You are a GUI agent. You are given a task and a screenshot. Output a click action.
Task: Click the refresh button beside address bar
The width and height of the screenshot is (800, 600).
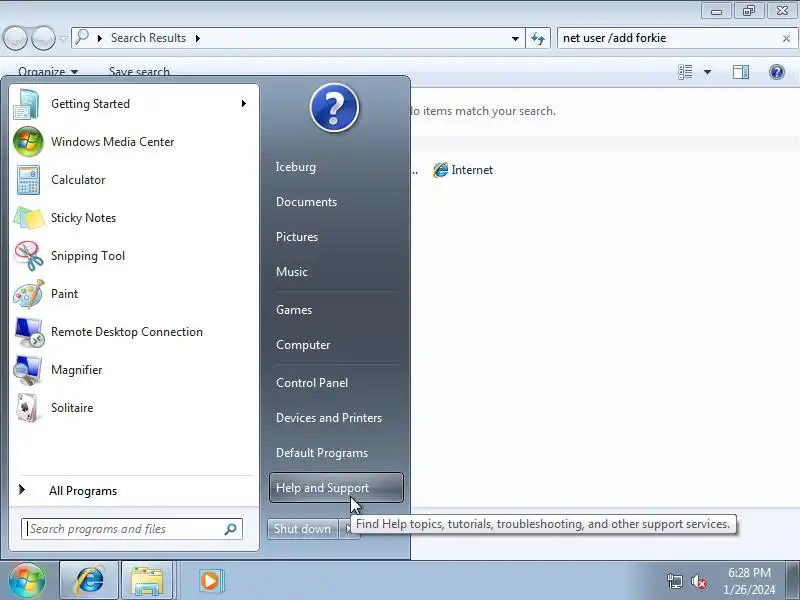click(x=538, y=38)
